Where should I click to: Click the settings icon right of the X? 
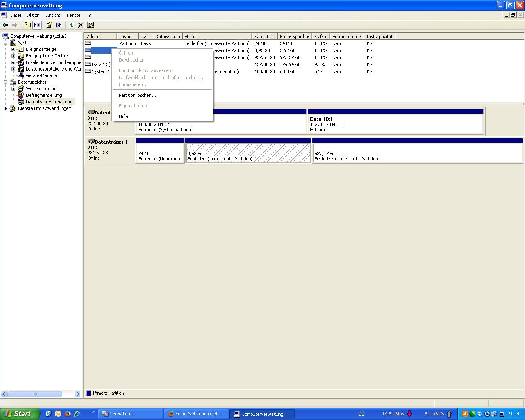pos(91,25)
